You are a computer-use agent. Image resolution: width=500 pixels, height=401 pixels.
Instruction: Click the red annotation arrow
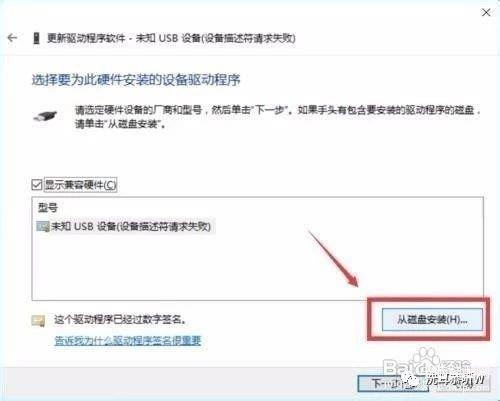tap(333, 259)
